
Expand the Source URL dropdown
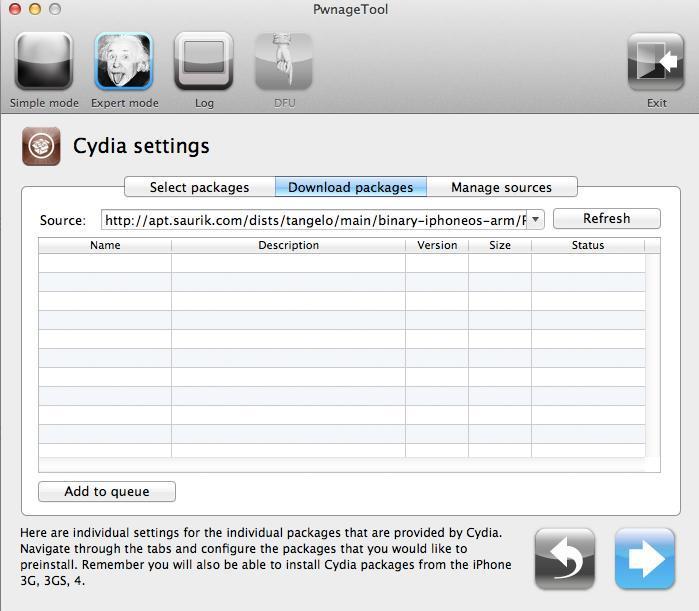pyautogui.click(x=536, y=219)
